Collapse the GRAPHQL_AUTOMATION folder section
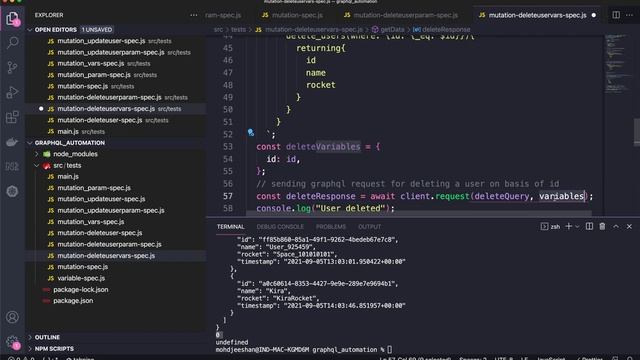Image resolution: width=640 pixels, height=360 pixels. click(x=30, y=143)
